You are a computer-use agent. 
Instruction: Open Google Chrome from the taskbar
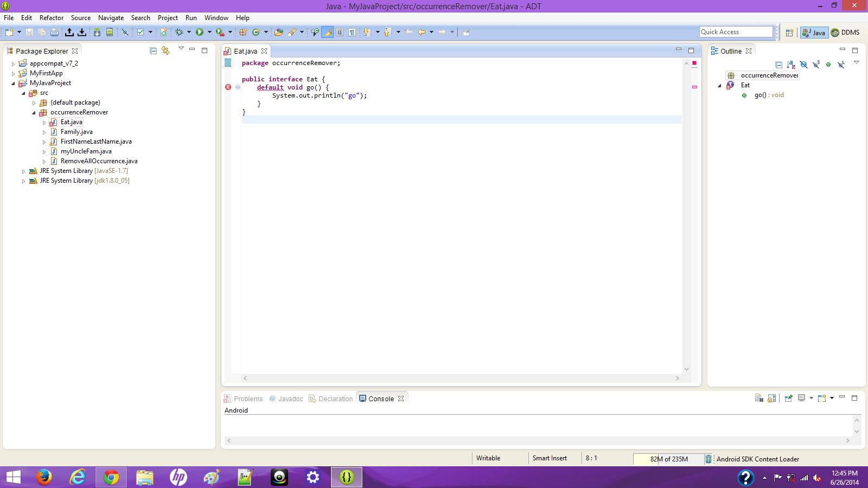click(x=111, y=477)
